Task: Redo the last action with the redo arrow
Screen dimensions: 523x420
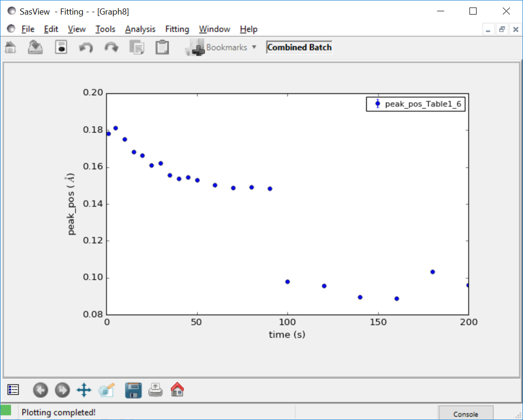Action: pyautogui.click(x=111, y=47)
